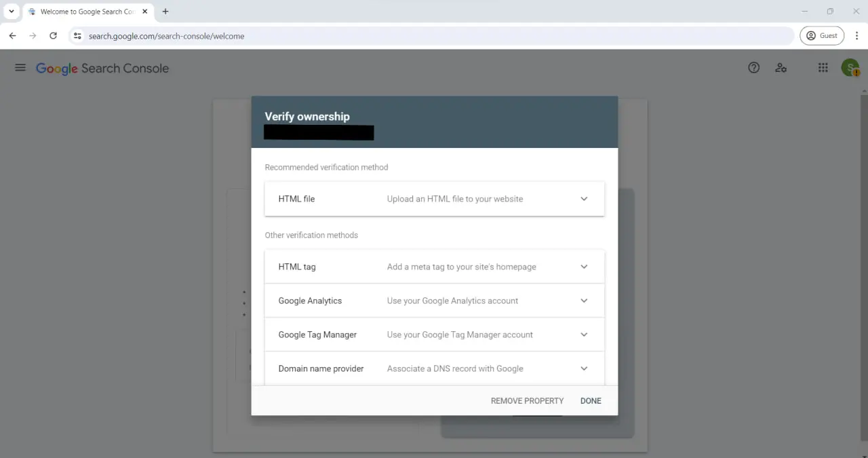Screen dimensions: 868x458
Task: Open a new browser tab
Action: pos(165,12)
